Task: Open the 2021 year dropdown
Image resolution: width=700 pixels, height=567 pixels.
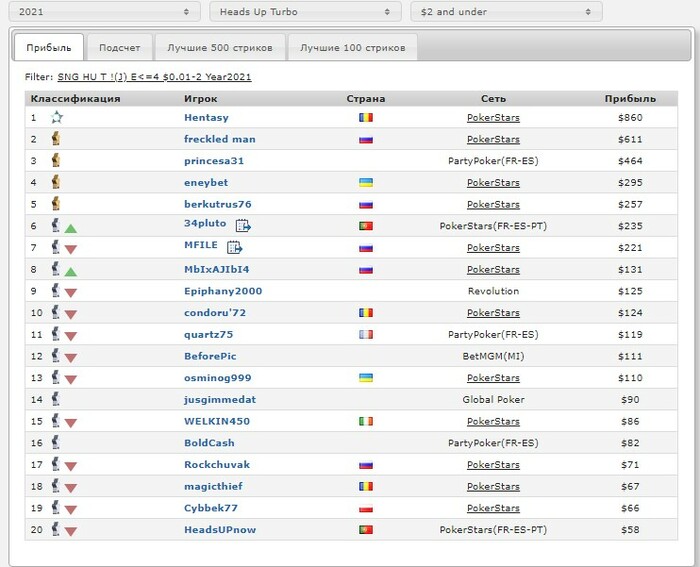Action: click(x=104, y=12)
